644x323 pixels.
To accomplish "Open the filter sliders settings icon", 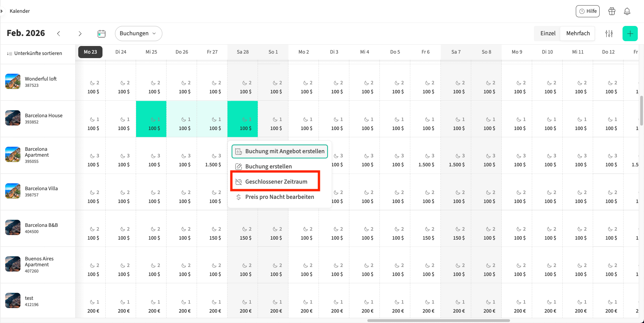I will (609, 34).
